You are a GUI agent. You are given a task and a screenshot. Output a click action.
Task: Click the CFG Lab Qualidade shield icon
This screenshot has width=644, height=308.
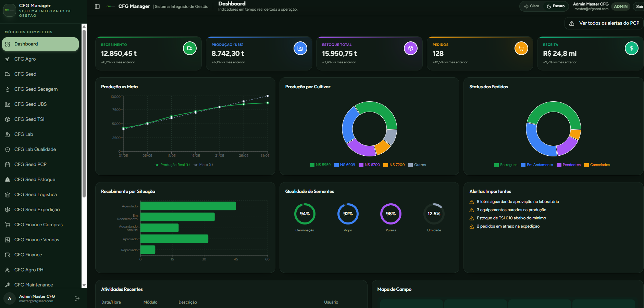point(8,150)
